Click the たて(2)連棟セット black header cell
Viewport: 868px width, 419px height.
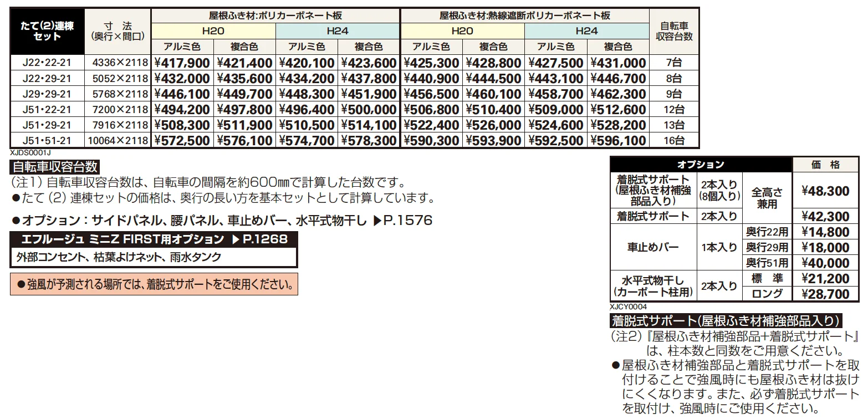pos(48,32)
